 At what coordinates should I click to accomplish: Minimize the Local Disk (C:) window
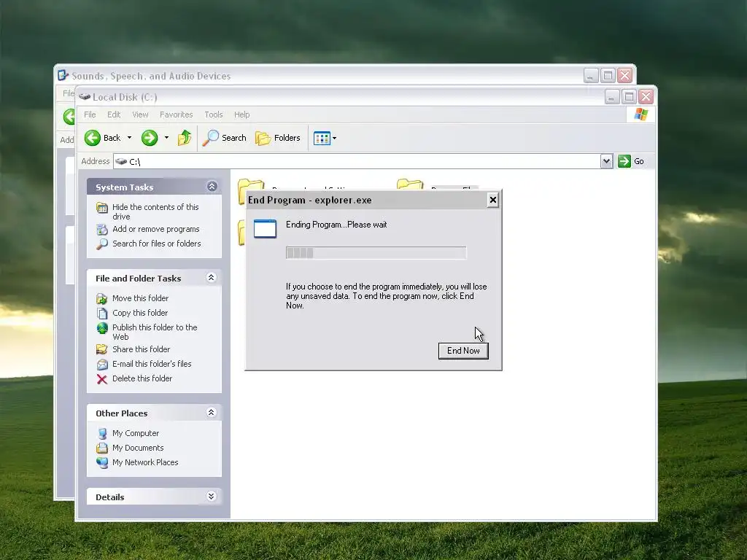coord(612,97)
